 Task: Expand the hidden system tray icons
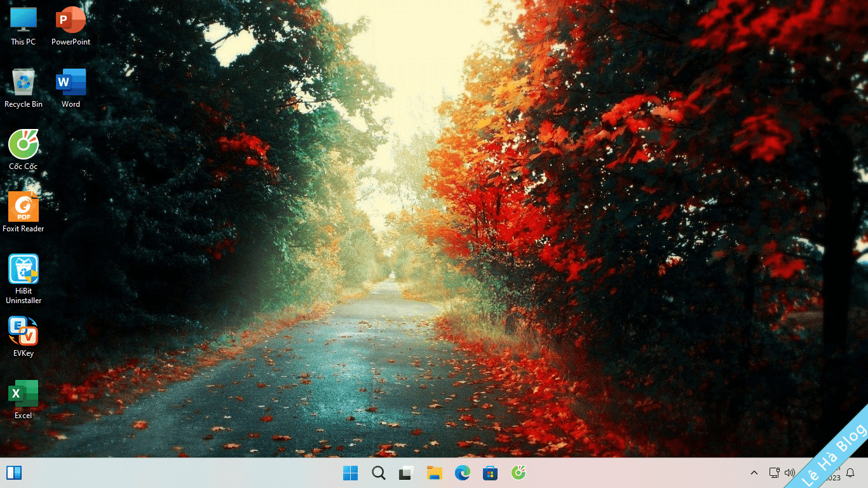754,473
